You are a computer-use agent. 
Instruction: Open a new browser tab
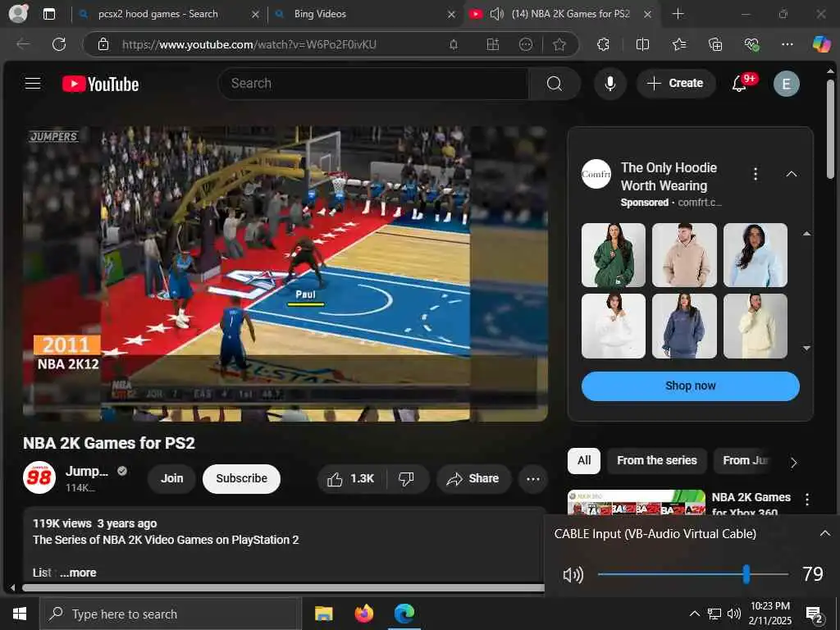click(x=678, y=14)
